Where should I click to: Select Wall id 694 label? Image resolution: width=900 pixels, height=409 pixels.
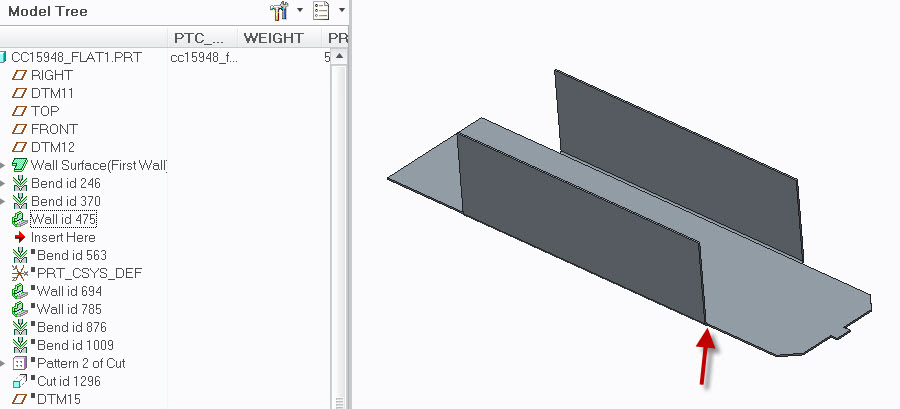69,291
